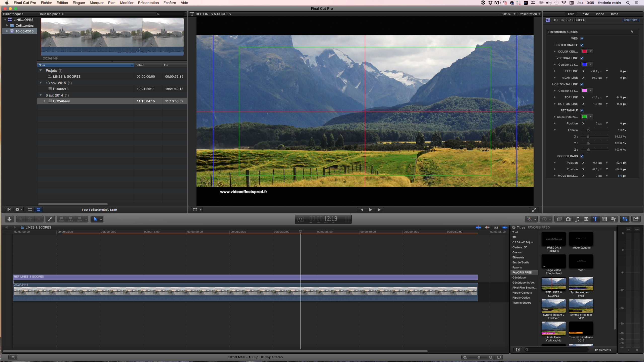Click the green rectangle color swatch
The height and width of the screenshot is (362, 644).
click(x=584, y=117)
